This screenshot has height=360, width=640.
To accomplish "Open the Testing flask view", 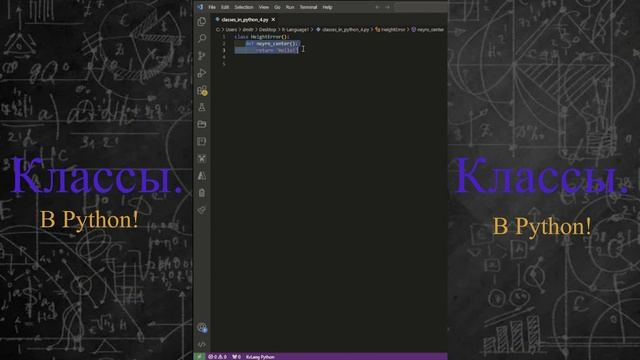I will pyautogui.click(x=202, y=107).
